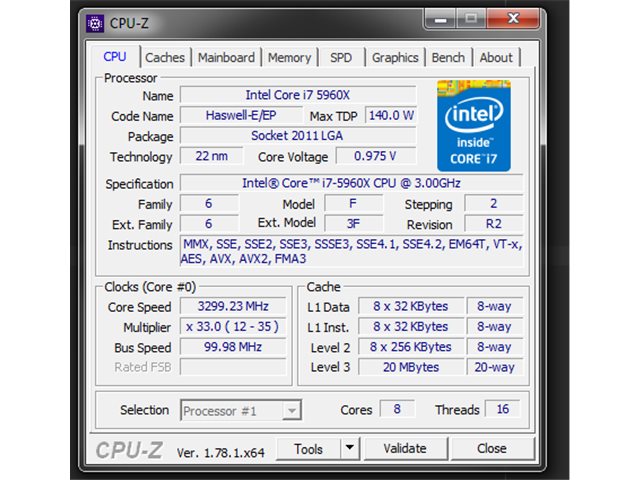Minimize the CPU-Z window
Image resolution: width=640 pixels, height=480 pixels.
(440, 20)
